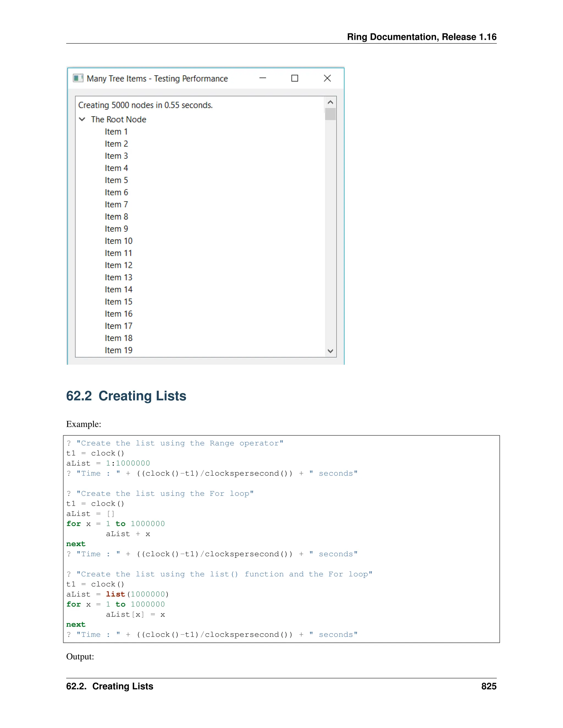Close the Testing Performance window
Screen dimensions: 563x728
pos(327,78)
